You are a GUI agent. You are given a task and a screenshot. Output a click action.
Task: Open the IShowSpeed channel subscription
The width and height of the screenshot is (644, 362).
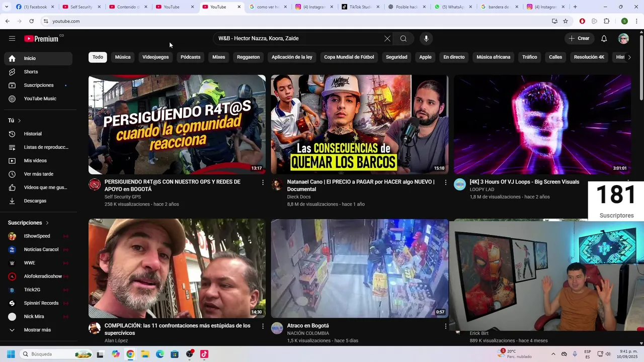coord(38,236)
